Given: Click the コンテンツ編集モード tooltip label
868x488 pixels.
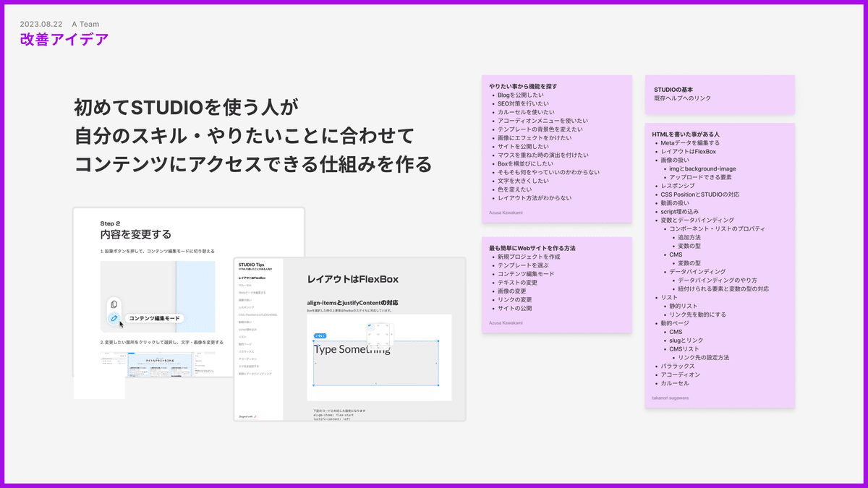Looking at the screenshot, I should [x=153, y=318].
